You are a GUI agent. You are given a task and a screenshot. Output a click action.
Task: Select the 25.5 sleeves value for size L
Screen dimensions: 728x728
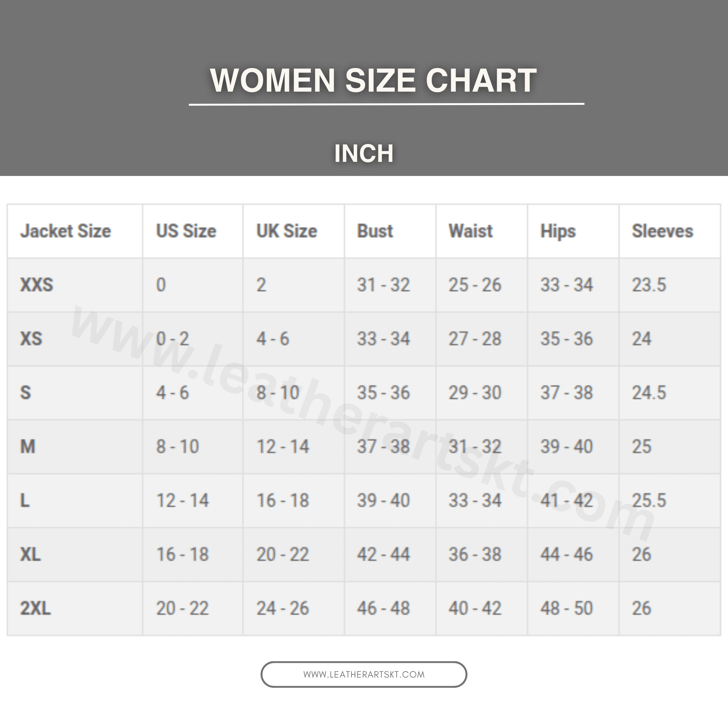coord(649,500)
